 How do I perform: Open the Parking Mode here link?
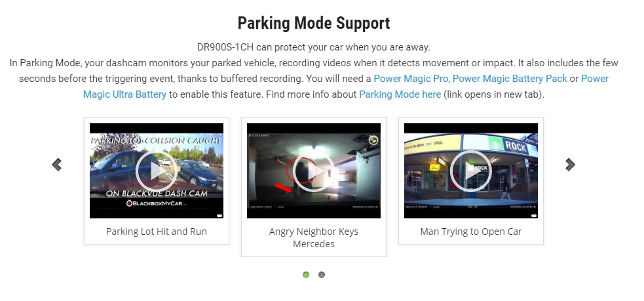400,94
